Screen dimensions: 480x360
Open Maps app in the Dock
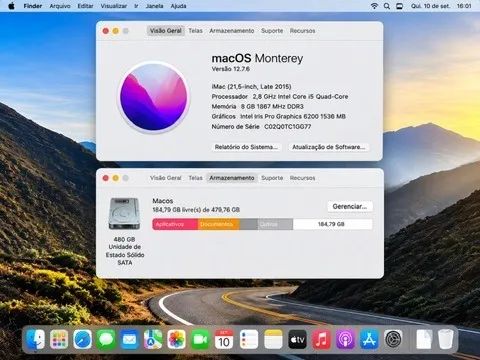(x=153, y=340)
